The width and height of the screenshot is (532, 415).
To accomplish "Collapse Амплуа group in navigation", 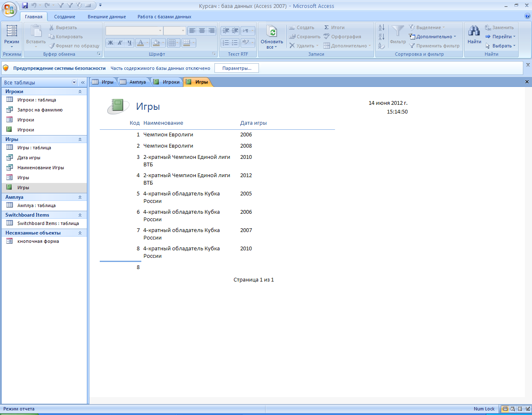I will (x=80, y=197).
